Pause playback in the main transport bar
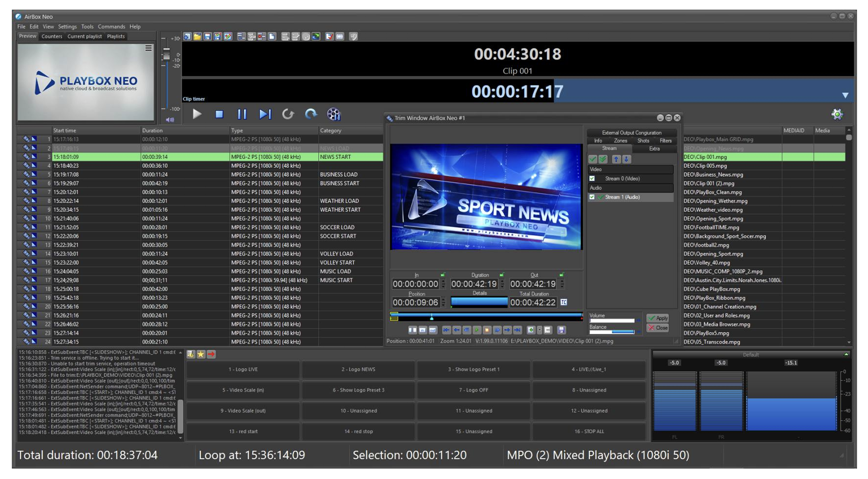The height and width of the screenshot is (479, 868). [x=242, y=114]
